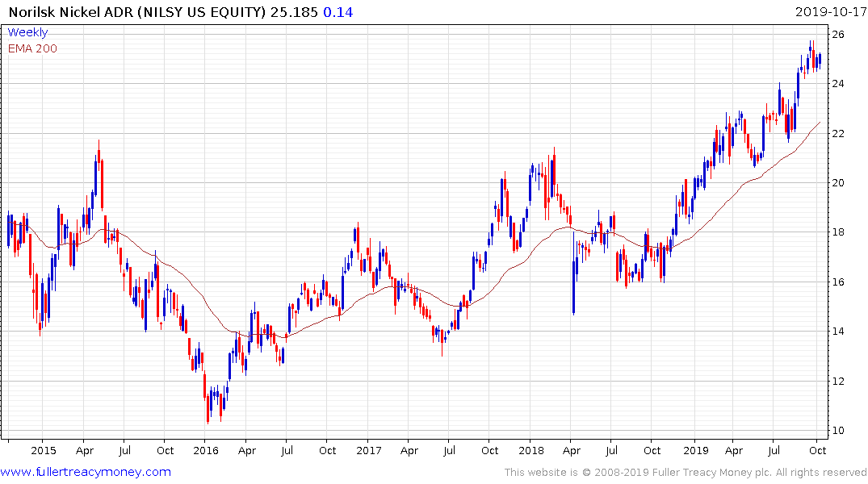Click the 2015 year label on time axis
This screenshot has height=484, width=868.
pyautogui.click(x=43, y=450)
